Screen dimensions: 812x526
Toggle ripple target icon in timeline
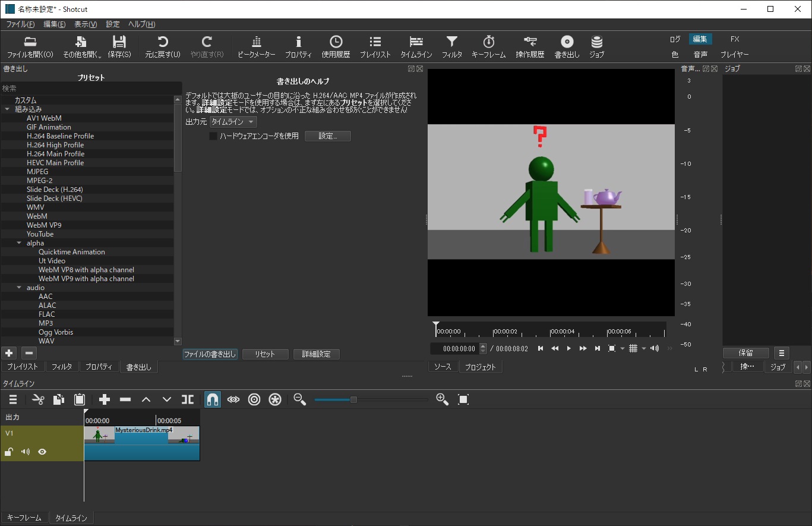[254, 399]
